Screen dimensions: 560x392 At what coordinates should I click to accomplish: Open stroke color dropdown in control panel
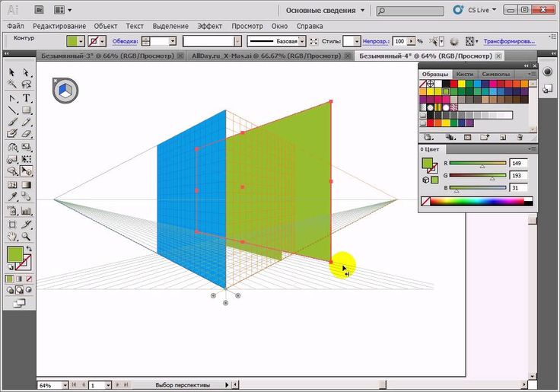point(103,41)
